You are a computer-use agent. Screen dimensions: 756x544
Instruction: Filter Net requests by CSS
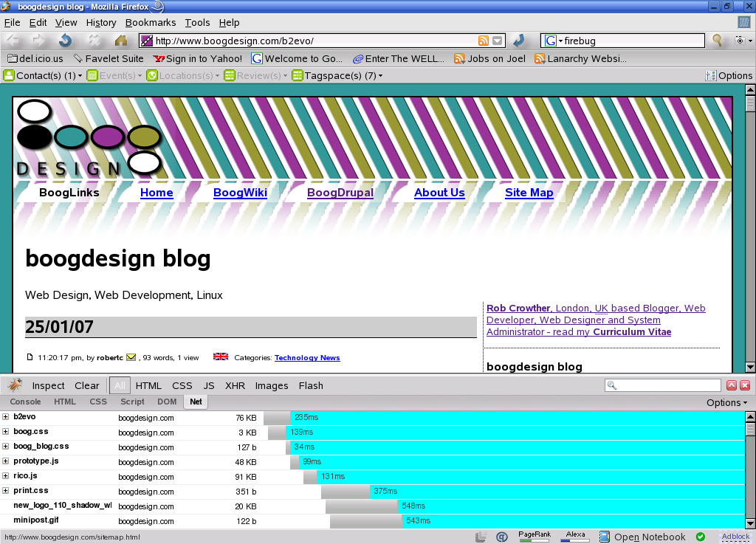(182, 385)
